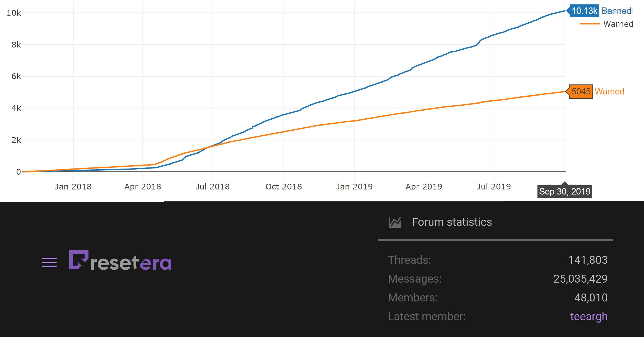Click the Apr 2018 axis label
The image size is (644, 337).
(143, 187)
